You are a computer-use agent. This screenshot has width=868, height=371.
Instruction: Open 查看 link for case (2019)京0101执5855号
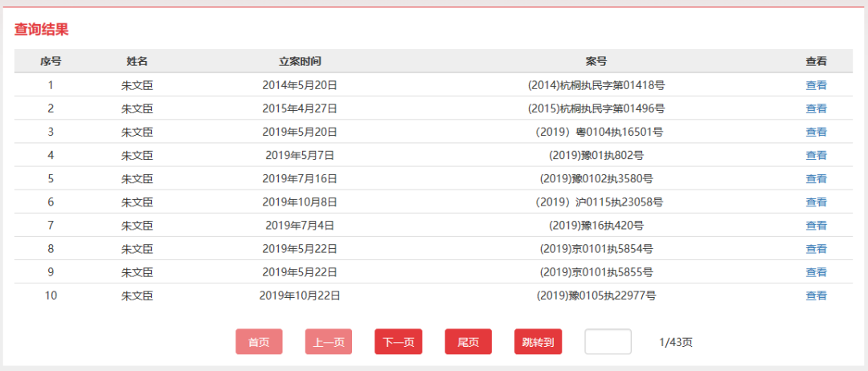(816, 272)
